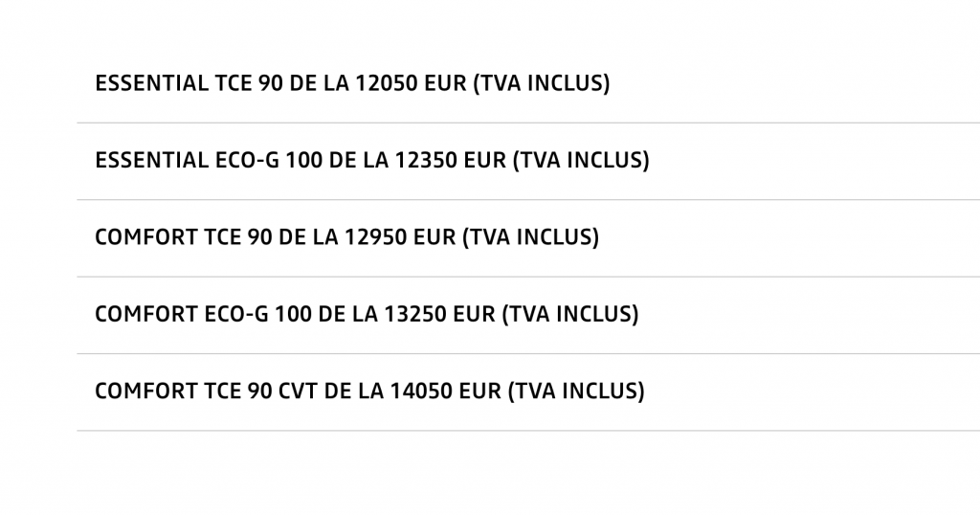The width and height of the screenshot is (980, 515).
Task: Click the 14050 EUR price heading
Action: [x=369, y=392]
